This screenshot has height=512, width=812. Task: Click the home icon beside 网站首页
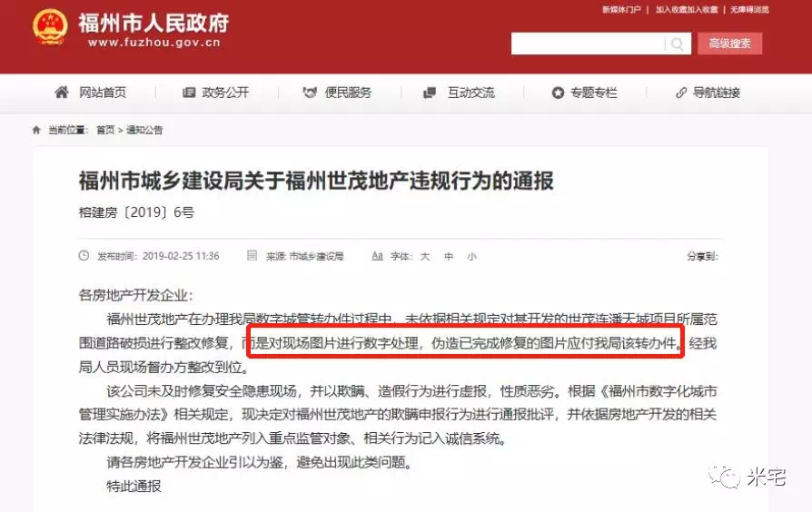tap(62, 93)
